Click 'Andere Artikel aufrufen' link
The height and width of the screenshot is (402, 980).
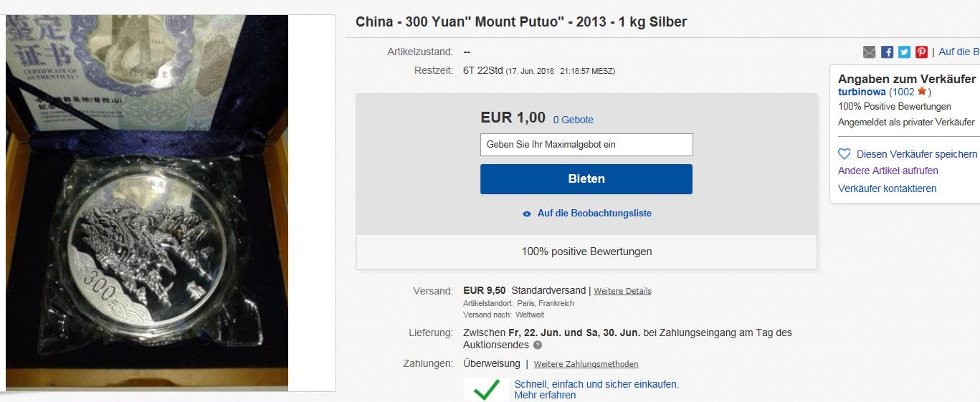(888, 171)
